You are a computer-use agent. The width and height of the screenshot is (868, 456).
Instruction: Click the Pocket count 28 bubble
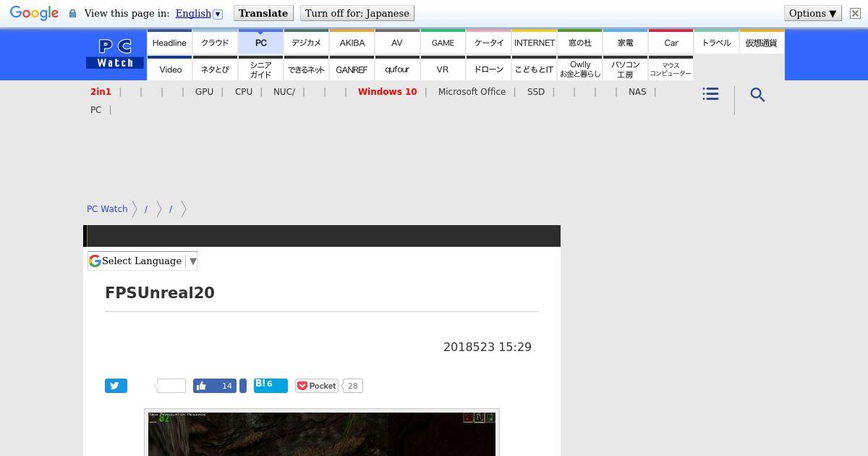[352, 386]
